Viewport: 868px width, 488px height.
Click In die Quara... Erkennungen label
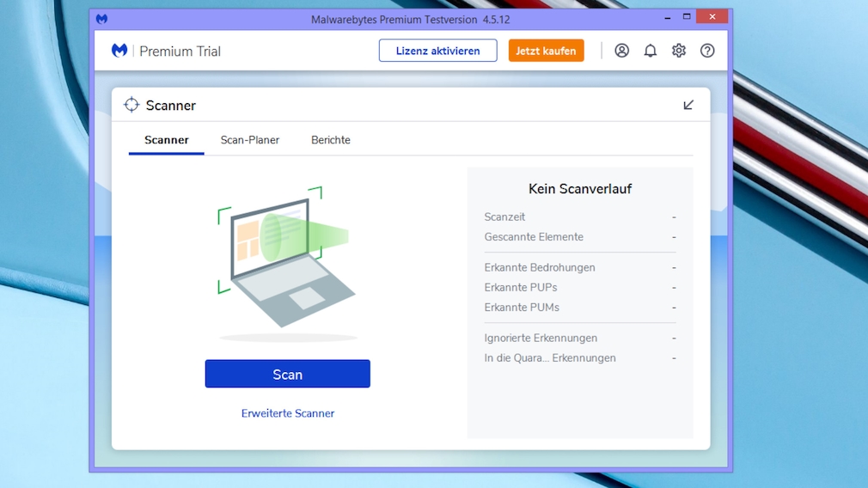pyautogui.click(x=550, y=358)
